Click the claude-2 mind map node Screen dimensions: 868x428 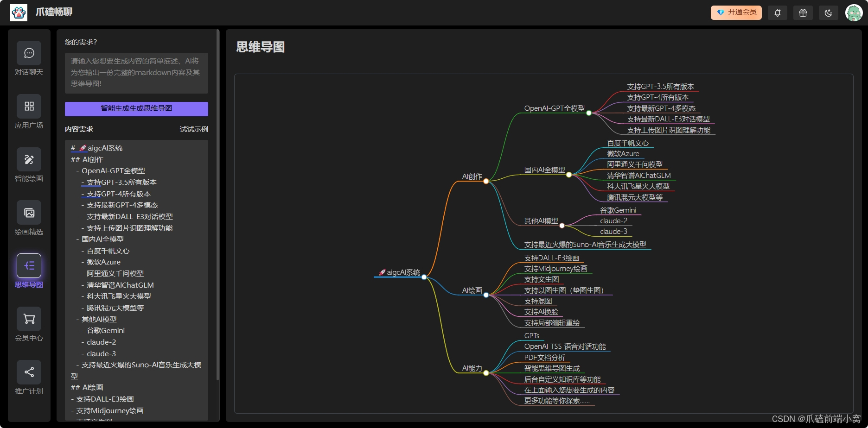coord(613,221)
